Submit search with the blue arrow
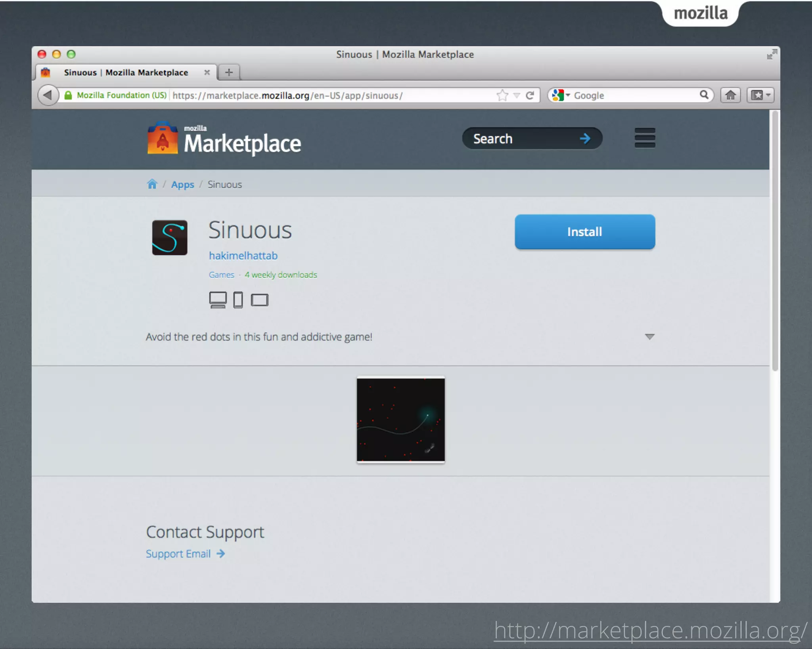812x649 pixels. click(585, 139)
